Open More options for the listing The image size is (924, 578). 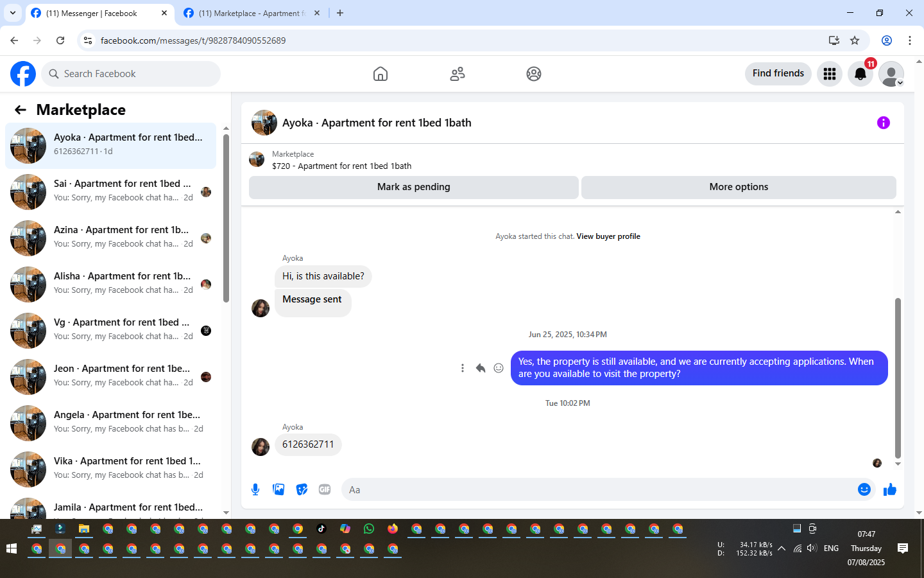point(739,187)
